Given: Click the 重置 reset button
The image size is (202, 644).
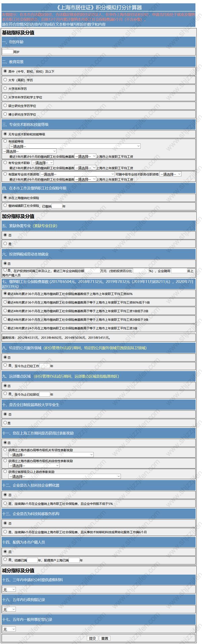Looking at the screenshot, I should (105, 638).
